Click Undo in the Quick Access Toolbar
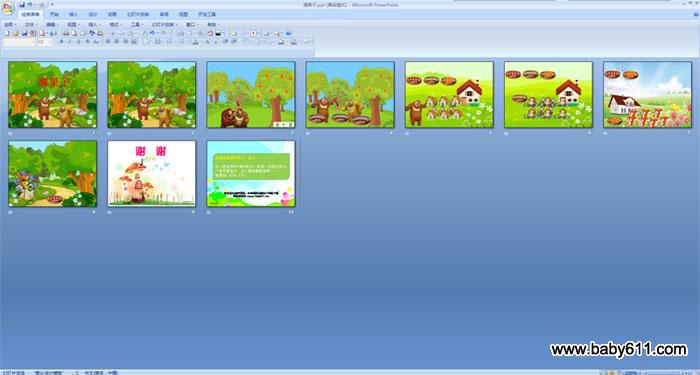 pyautogui.click(x=29, y=4)
